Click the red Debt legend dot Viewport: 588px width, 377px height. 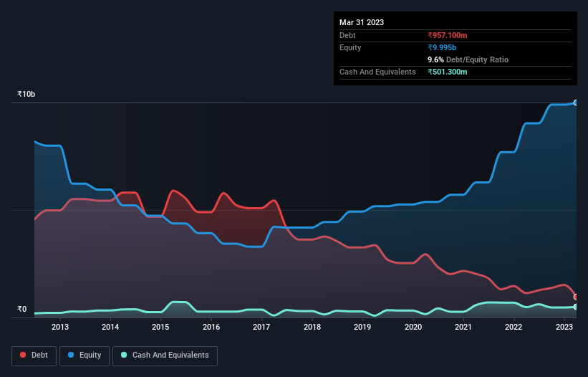[23, 355]
